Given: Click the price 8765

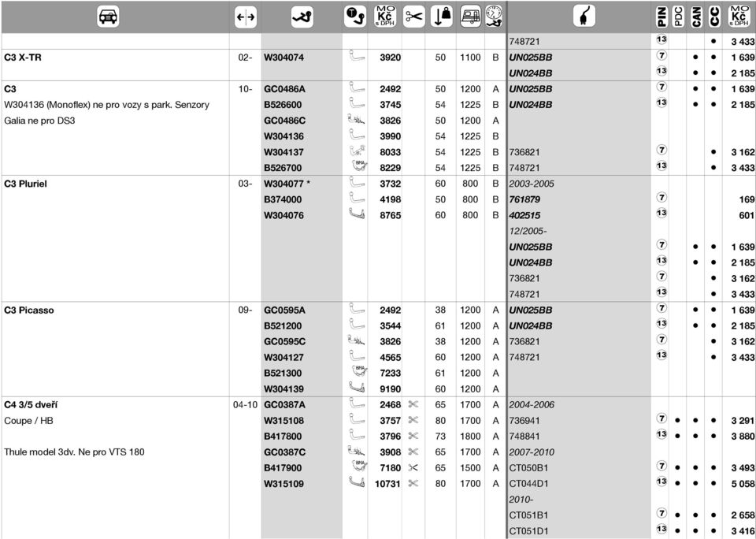Looking at the screenshot, I should point(390,215).
